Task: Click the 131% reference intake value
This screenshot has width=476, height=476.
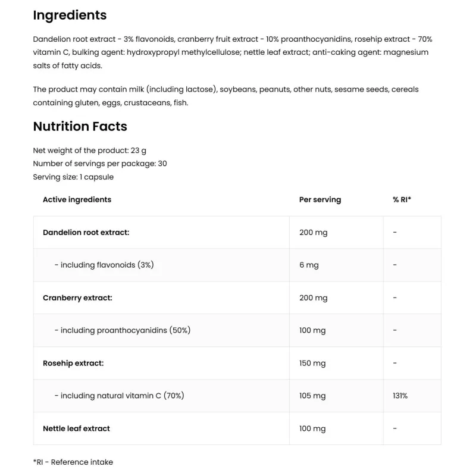Action: tap(400, 396)
